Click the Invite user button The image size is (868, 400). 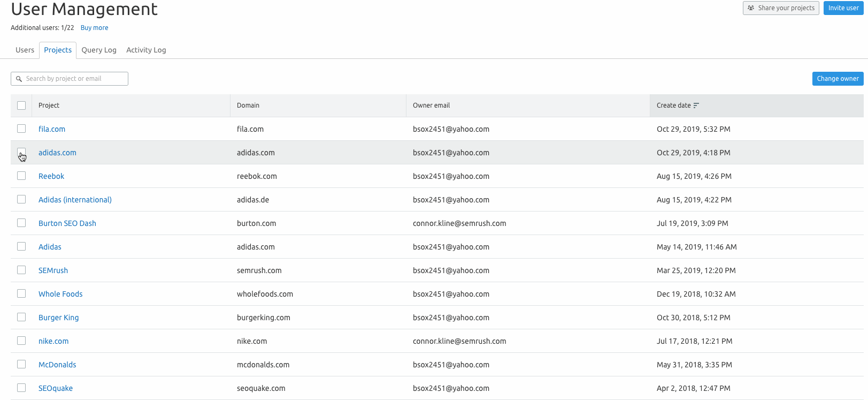[x=843, y=8]
